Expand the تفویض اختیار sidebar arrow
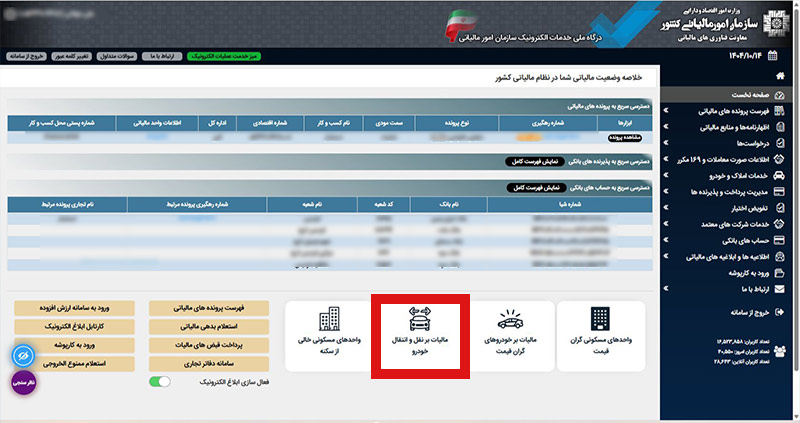 (x=666, y=208)
